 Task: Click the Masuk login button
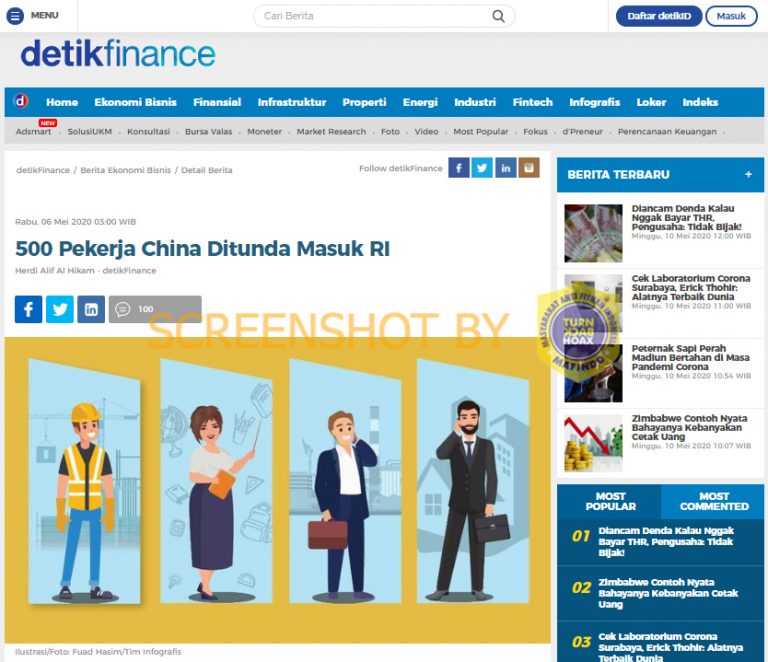(x=731, y=16)
